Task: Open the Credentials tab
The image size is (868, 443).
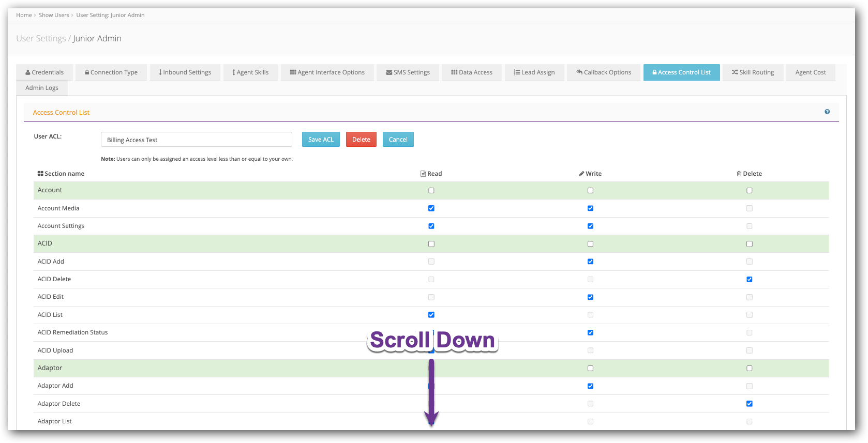Action: pyautogui.click(x=44, y=72)
